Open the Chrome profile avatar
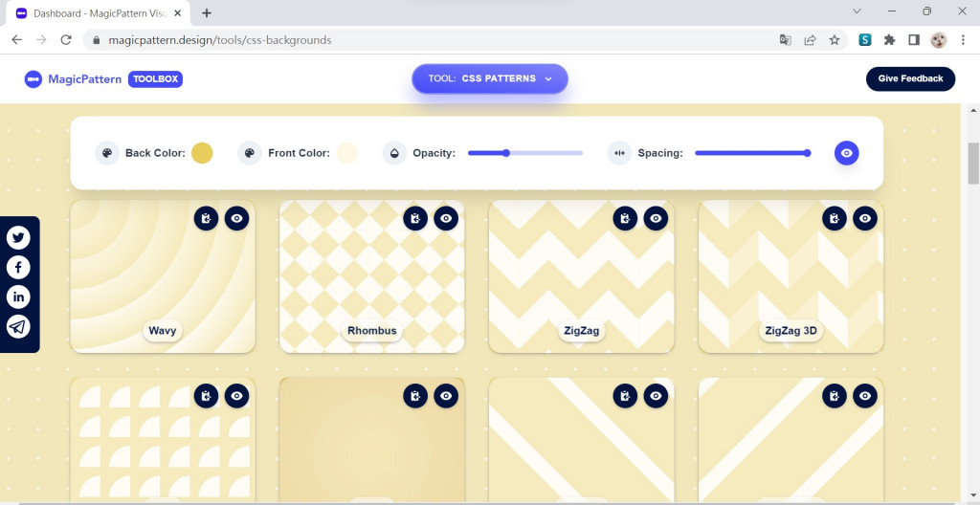Viewport: 980px width, 505px height. click(x=938, y=40)
